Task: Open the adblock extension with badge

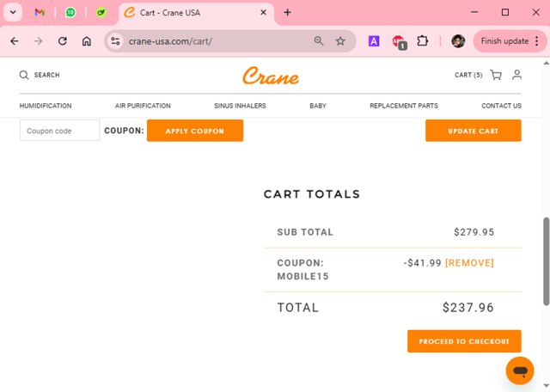Action: click(x=399, y=42)
